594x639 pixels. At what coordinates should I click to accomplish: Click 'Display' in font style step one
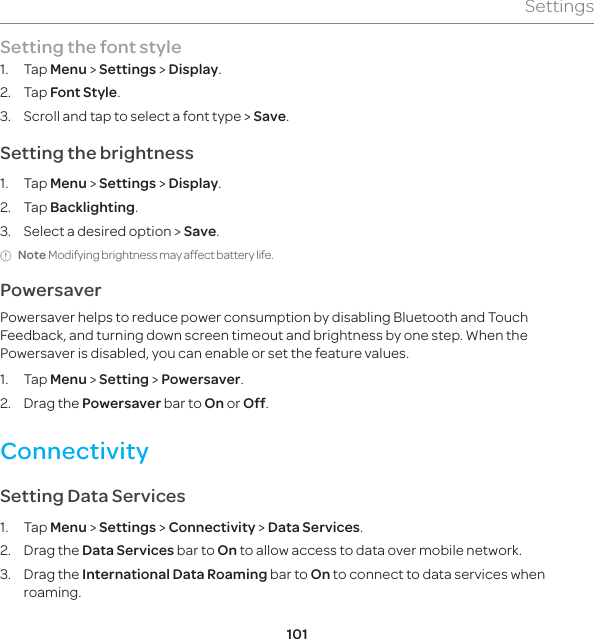pyautogui.click(x=193, y=70)
